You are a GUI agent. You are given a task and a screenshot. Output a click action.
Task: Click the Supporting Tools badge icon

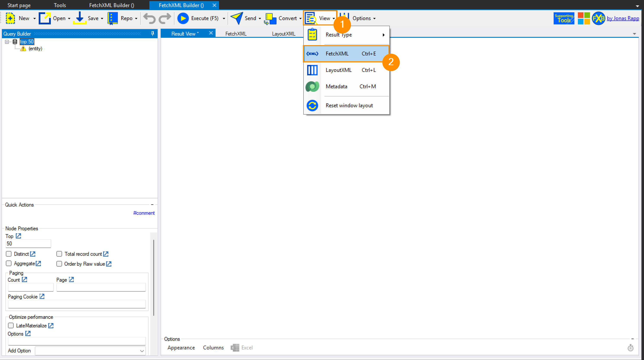(564, 18)
